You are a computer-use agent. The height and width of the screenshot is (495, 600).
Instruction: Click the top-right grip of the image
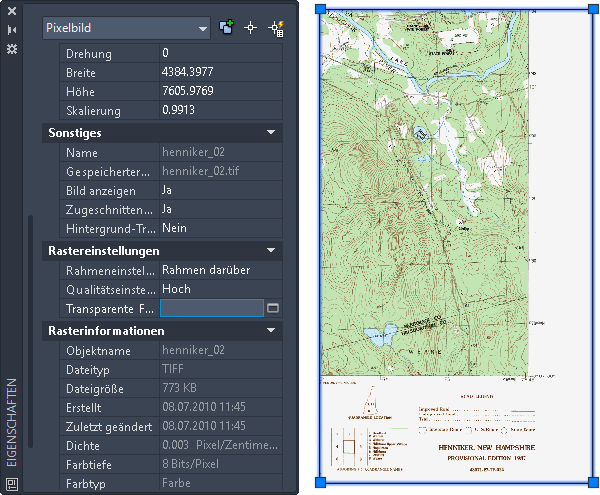[x=594, y=9]
